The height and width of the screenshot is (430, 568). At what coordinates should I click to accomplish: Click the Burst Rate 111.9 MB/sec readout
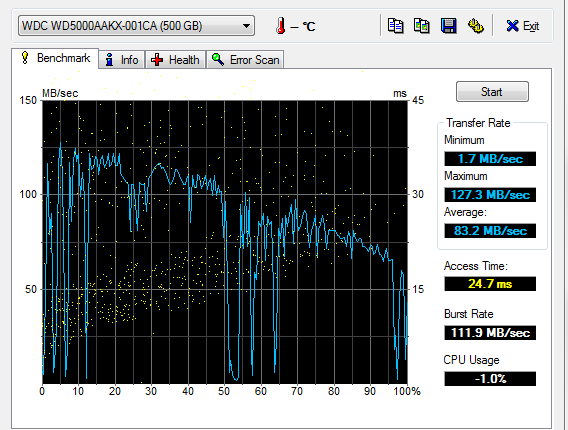click(490, 333)
